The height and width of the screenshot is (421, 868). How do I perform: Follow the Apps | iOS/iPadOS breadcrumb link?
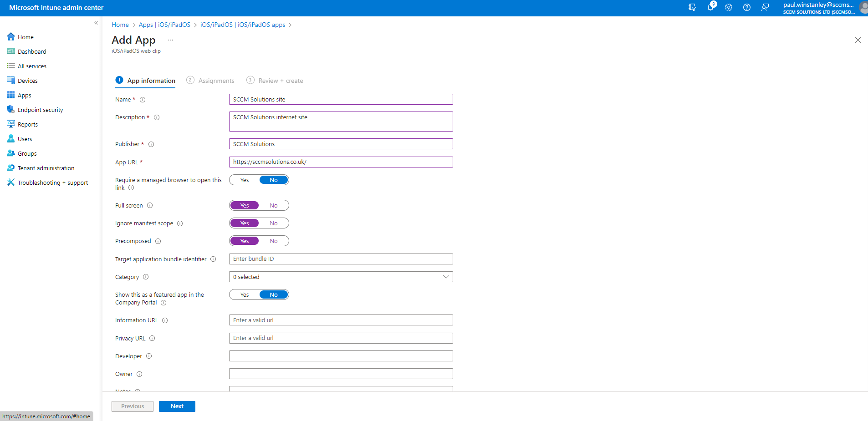pos(164,25)
